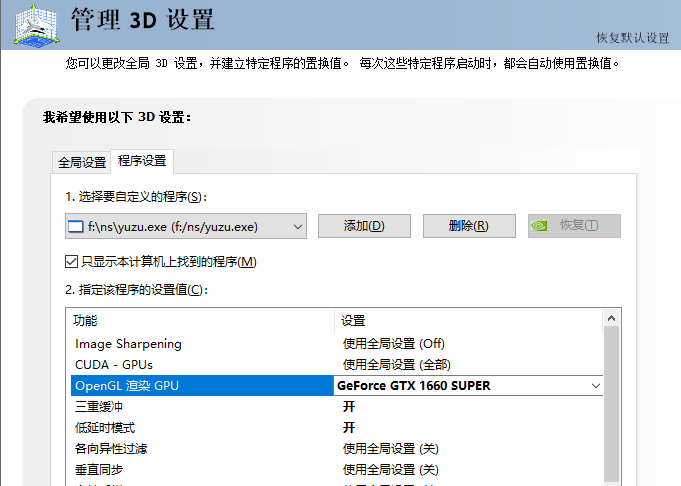Image resolution: width=681 pixels, height=486 pixels.
Task: Click the 使用全局设置 (全部) value
Action: tap(397, 365)
